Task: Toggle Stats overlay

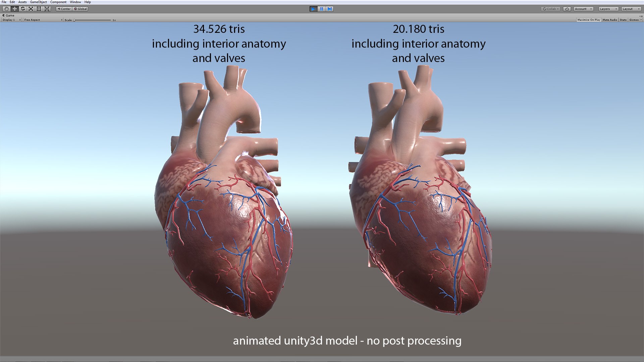Action: tap(623, 20)
